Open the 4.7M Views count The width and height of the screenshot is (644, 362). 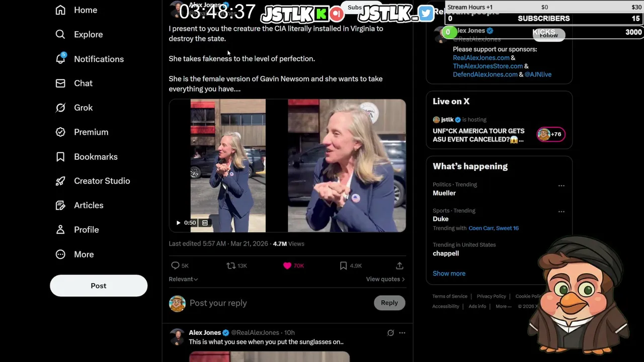pos(288,244)
